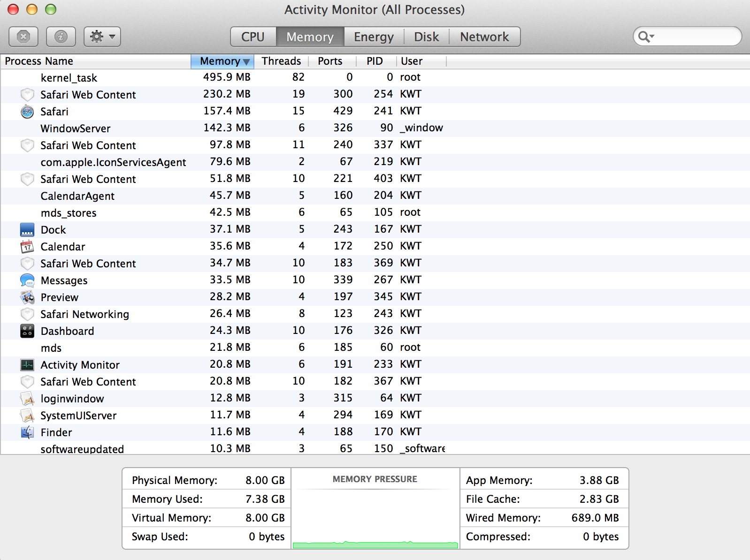
Task: Click shield icon of Safari Web Content 34.7 MB
Action: point(27,264)
